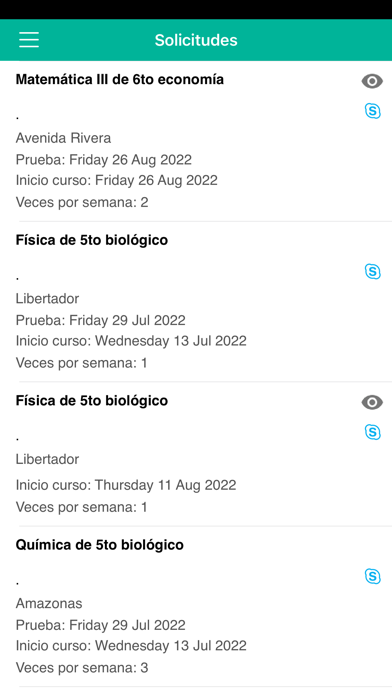Tap first Libertador location text
The height and width of the screenshot is (696, 392).
click(x=48, y=299)
